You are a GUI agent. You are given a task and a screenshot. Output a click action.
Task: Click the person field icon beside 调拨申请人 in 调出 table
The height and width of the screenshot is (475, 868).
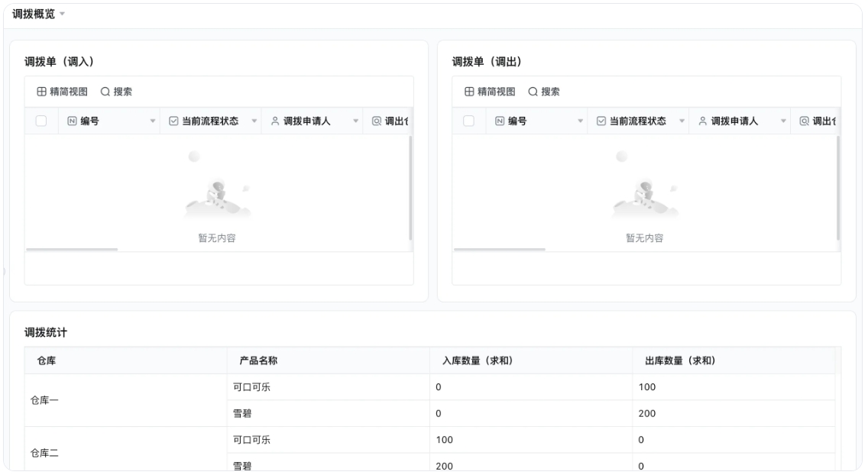(703, 121)
